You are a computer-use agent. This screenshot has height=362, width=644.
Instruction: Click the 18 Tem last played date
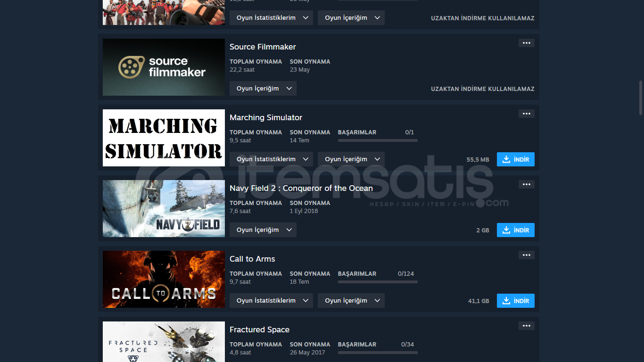click(299, 282)
